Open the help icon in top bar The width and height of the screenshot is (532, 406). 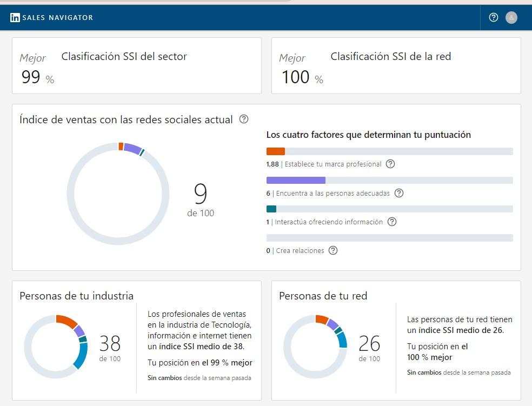(493, 17)
